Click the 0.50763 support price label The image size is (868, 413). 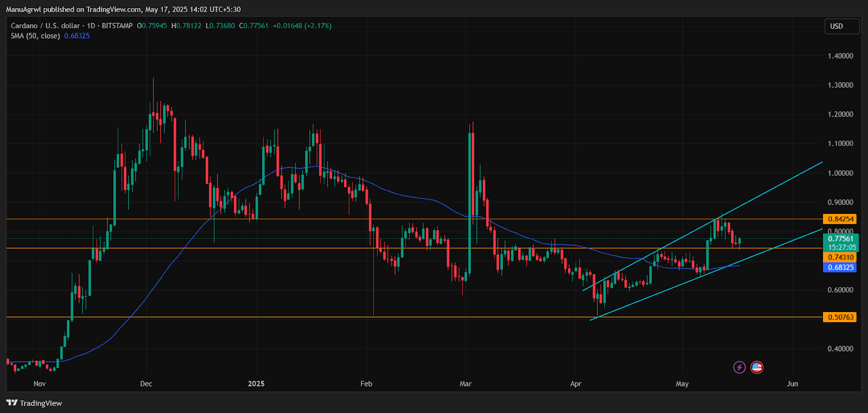840,317
